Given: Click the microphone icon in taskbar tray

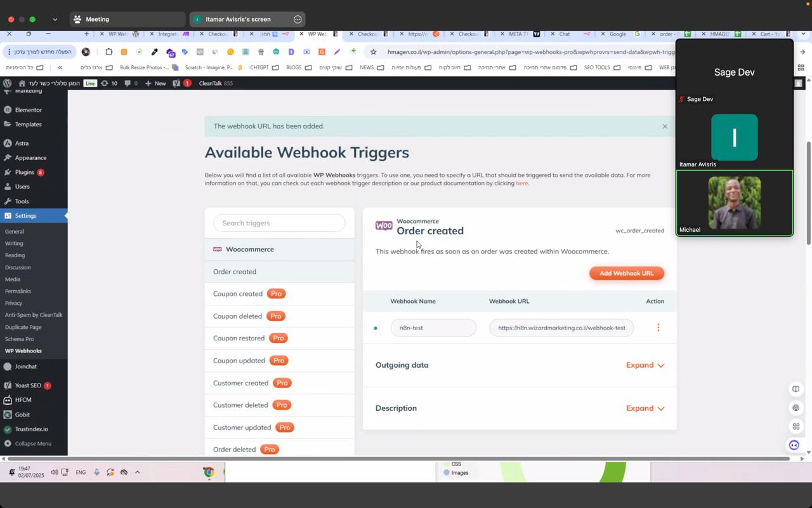Looking at the screenshot, I should [x=96, y=472].
